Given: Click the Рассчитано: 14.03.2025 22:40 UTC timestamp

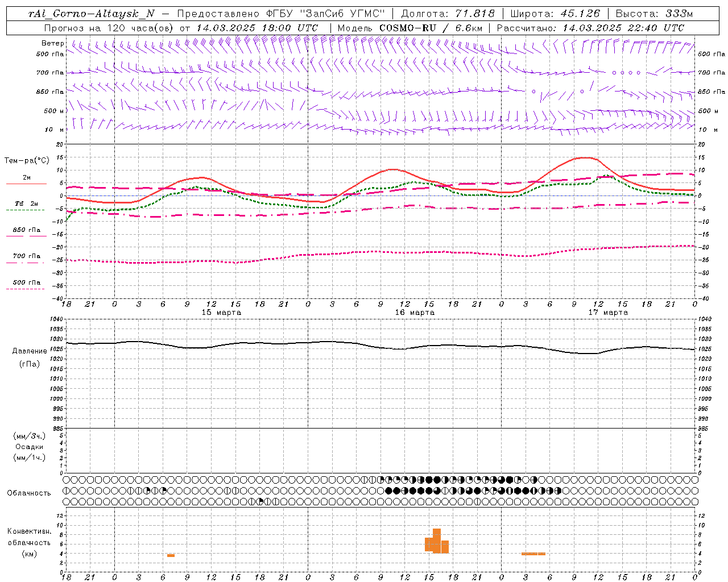Looking at the screenshot, I should point(590,28).
